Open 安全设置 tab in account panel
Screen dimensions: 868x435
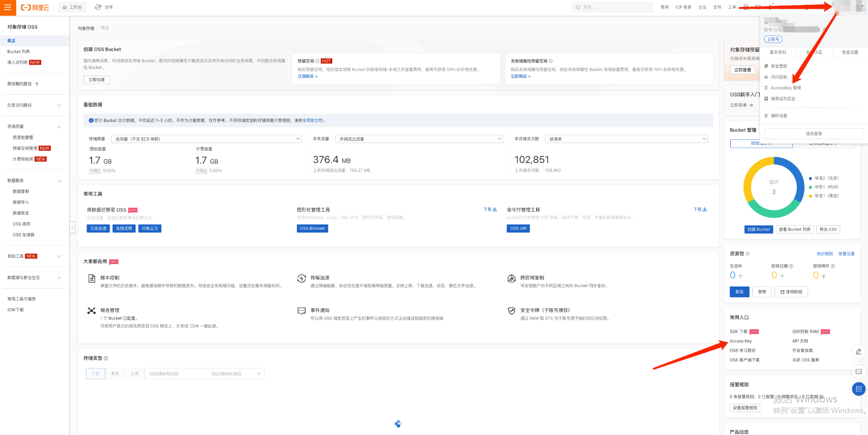(850, 52)
